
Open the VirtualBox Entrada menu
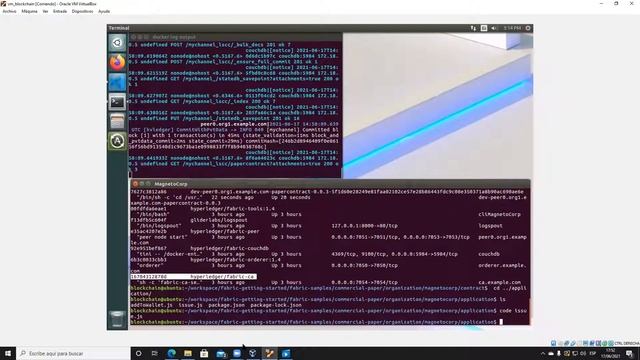[x=60, y=11]
